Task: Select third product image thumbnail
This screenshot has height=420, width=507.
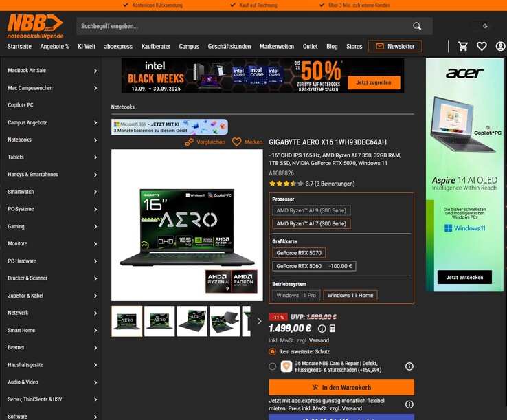Action: [x=192, y=321]
